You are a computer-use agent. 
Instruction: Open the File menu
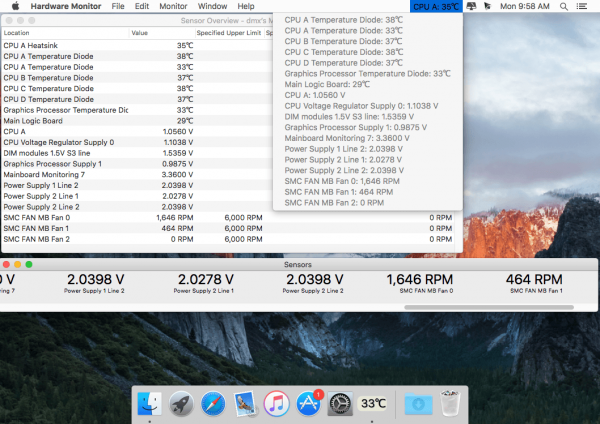118,6
